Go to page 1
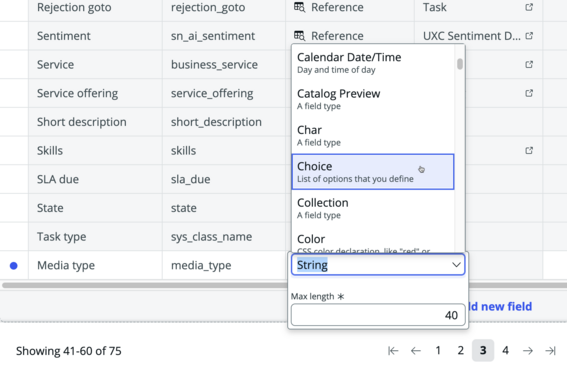The width and height of the screenshot is (567, 370). (438, 350)
